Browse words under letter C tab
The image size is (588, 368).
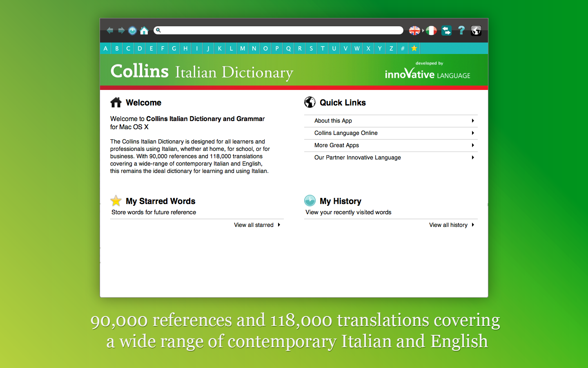click(x=128, y=48)
